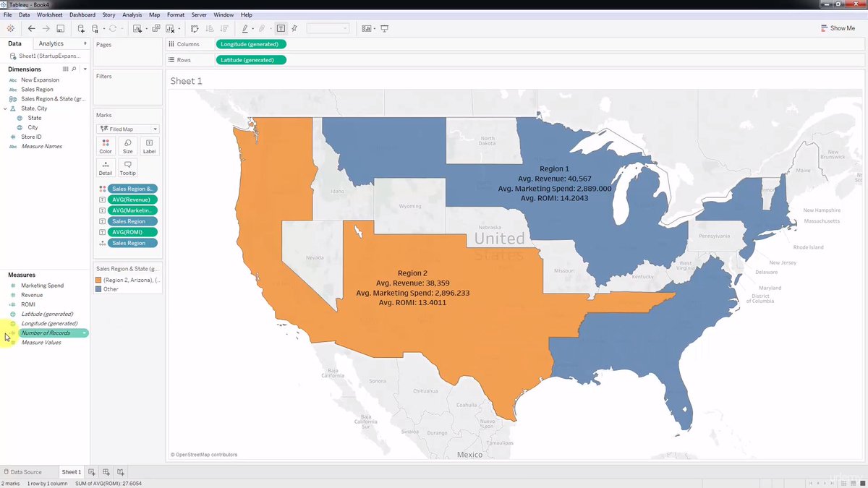The width and height of the screenshot is (868, 488).
Task: Save the workbook with the Save icon
Action: tap(61, 28)
